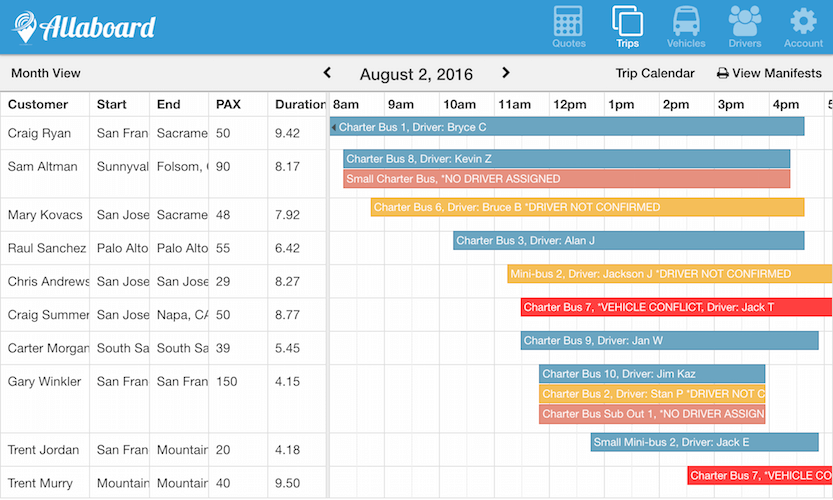Screen dimensions: 833x500
Task: Select the Charter Bus 1 Bryce C trip bar
Action: 567,127
